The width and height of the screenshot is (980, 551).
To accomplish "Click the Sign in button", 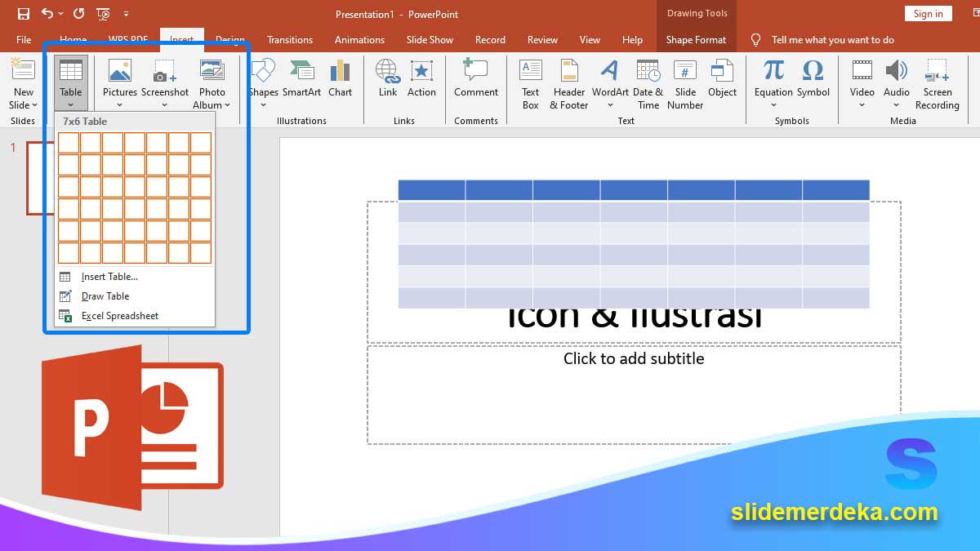I will 929,14.
